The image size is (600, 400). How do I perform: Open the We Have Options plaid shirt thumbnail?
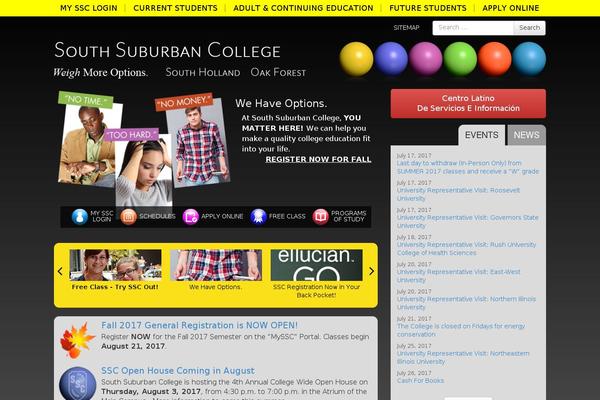coord(216,265)
